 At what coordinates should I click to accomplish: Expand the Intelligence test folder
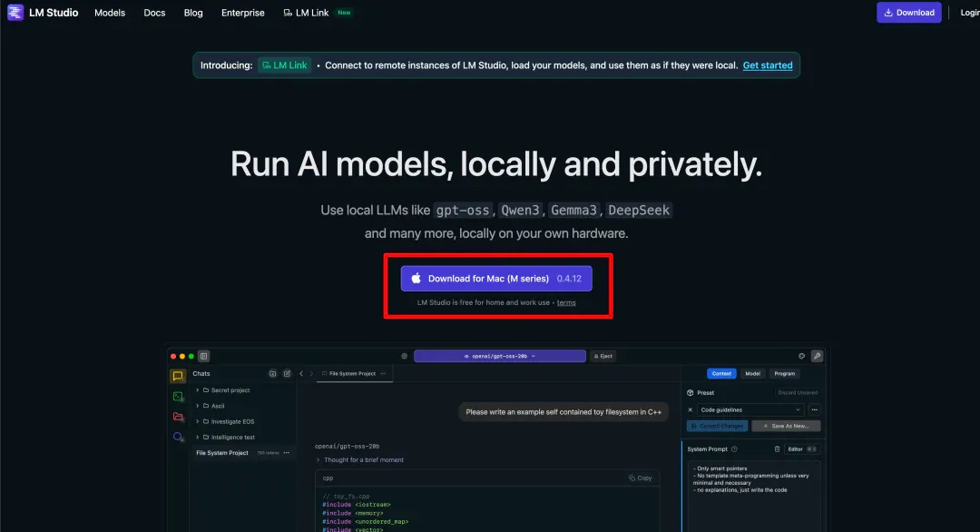(198, 437)
